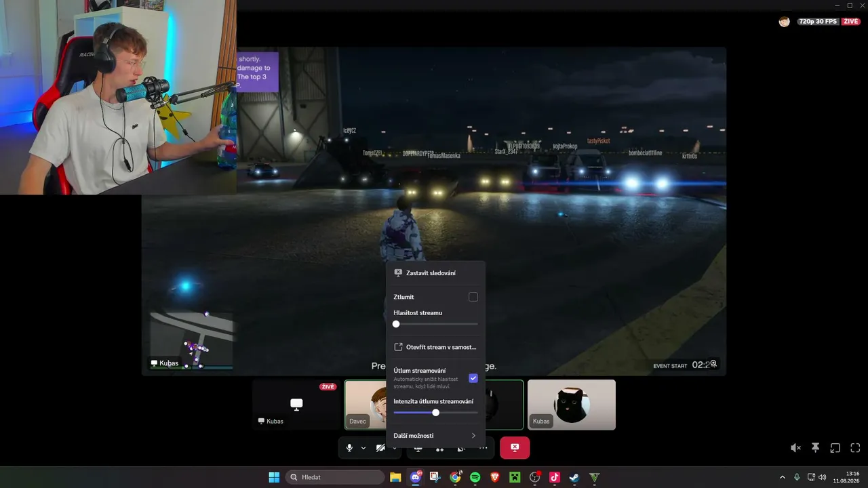This screenshot has width=868, height=488.
Task: Click the microphone mute icon in call controls
Action: (x=350, y=448)
